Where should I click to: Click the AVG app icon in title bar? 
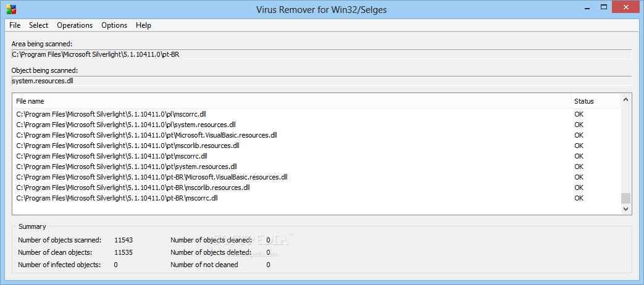coord(10,8)
